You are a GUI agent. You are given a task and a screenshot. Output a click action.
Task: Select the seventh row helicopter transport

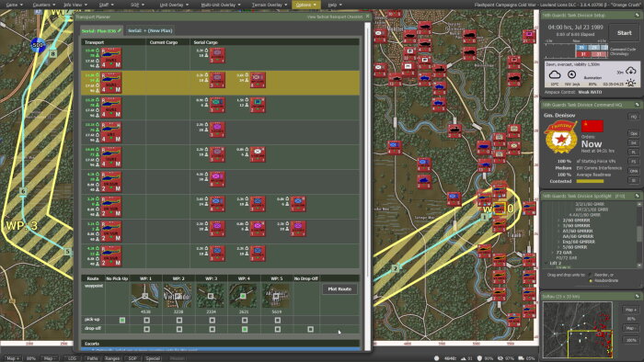111,207
